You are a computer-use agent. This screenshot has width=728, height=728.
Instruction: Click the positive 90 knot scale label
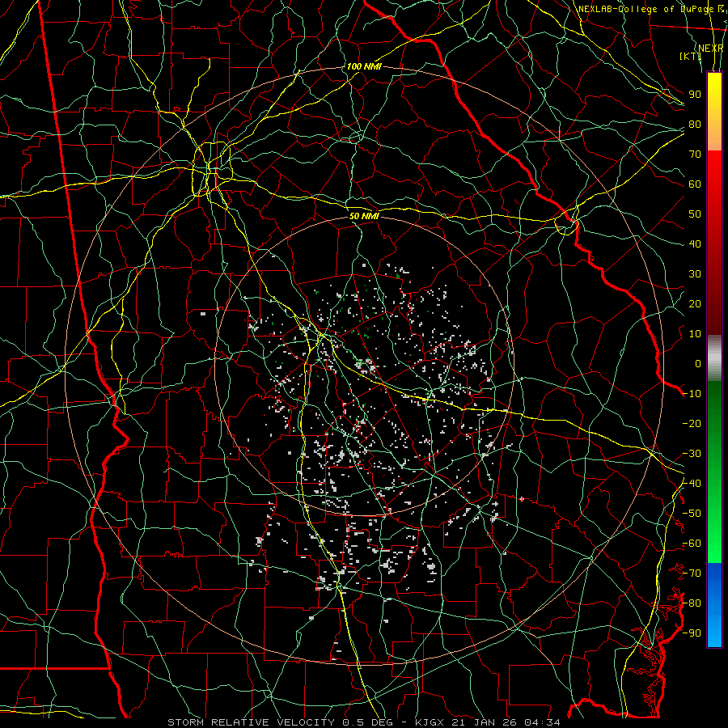tap(695, 95)
